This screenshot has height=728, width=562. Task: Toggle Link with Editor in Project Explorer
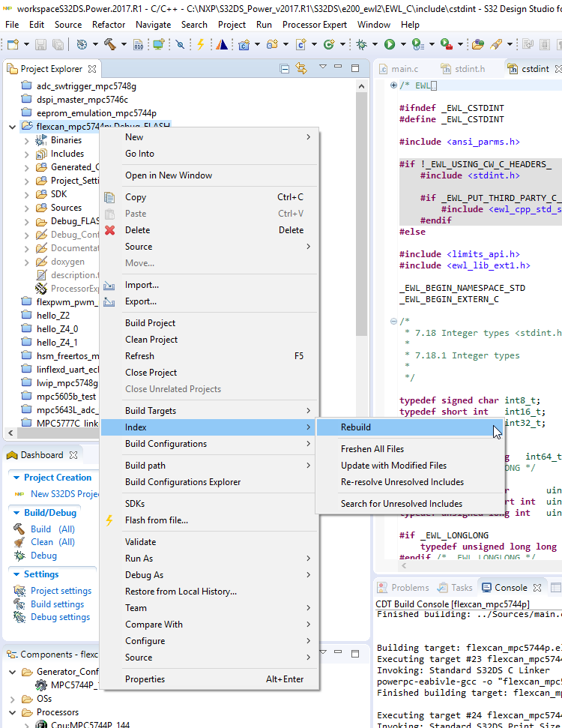(302, 69)
